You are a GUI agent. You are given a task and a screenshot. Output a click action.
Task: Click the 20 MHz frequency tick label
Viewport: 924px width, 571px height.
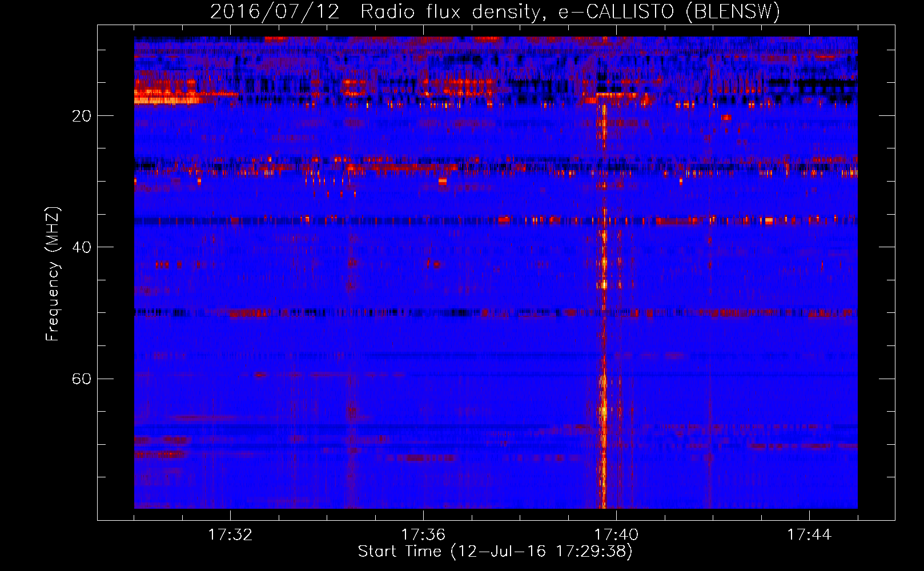click(82, 116)
